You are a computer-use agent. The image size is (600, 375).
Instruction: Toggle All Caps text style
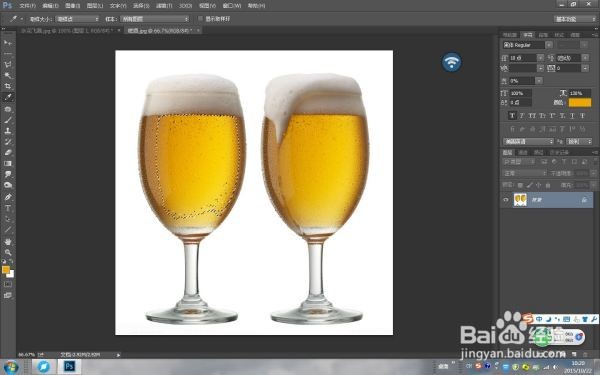pos(532,116)
